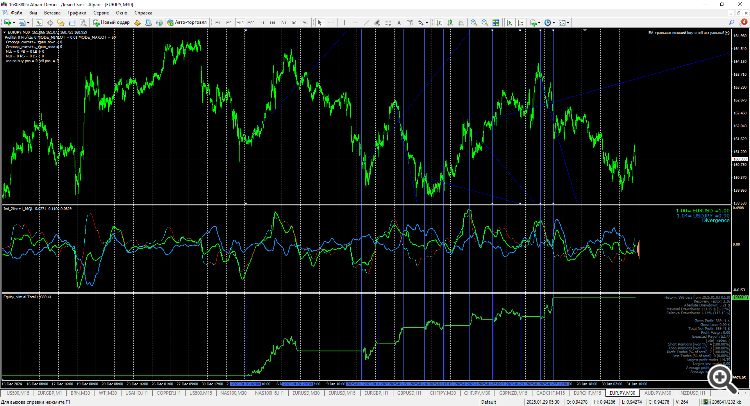Image resolution: width=750 pixels, height=406 pixels.
Task: Select the Fibonacci retracement tool
Action: (388, 22)
